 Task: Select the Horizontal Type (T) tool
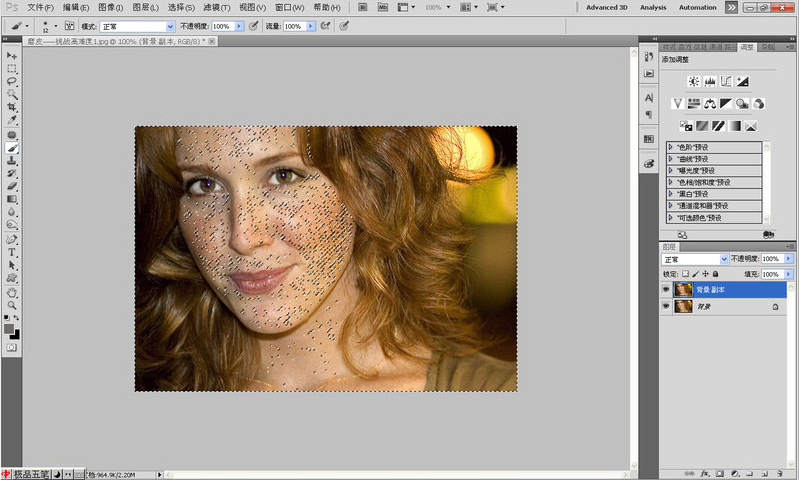(12, 253)
